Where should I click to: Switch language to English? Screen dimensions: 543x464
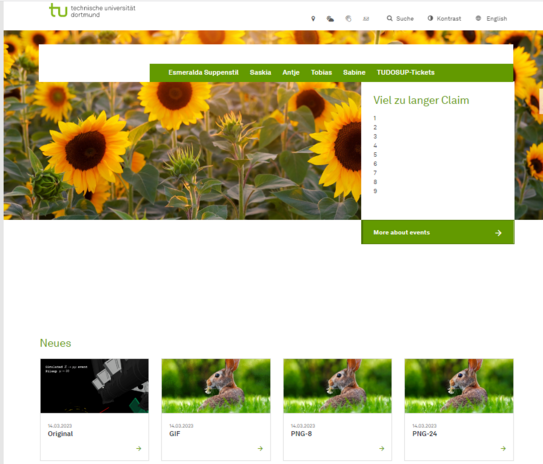coord(491,18)
